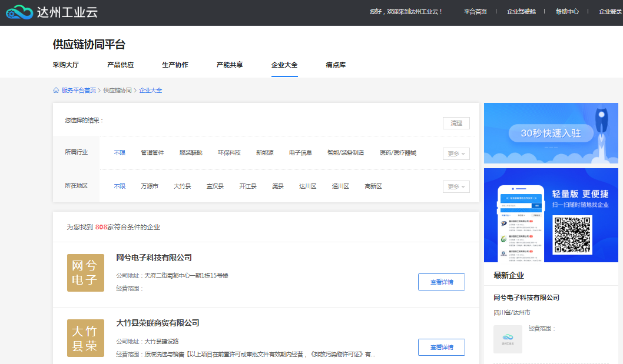Select 不限 in the 所属行业 filter

120,153
